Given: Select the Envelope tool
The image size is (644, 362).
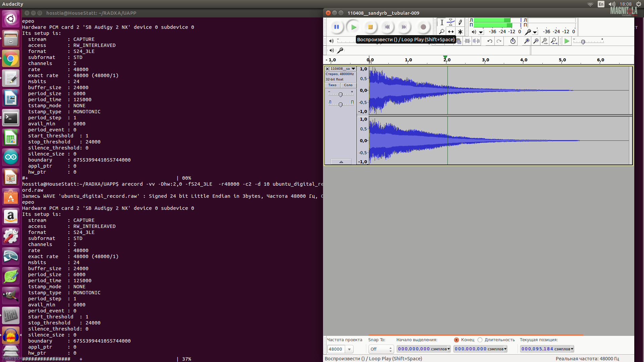Looking at the screenshot, I should pyautogui.click(x=451, y=22).
